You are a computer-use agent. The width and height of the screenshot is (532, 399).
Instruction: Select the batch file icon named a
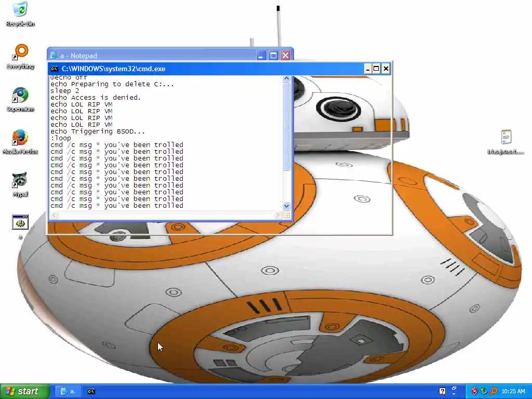[x=20, y=227]
